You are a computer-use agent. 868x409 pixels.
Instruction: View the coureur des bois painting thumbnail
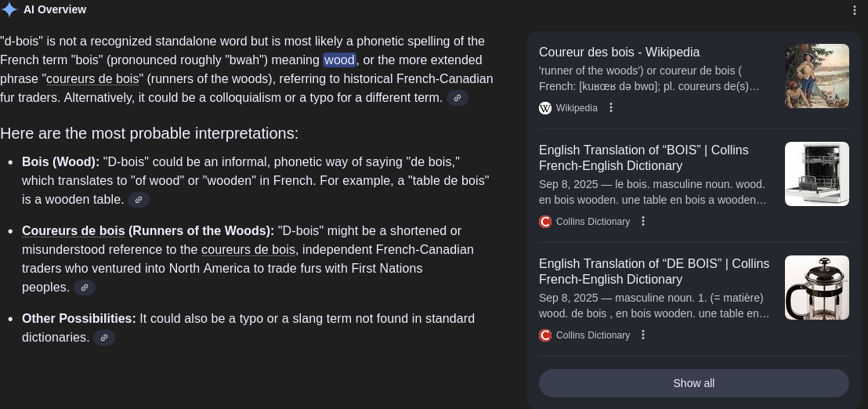(816, 76)
